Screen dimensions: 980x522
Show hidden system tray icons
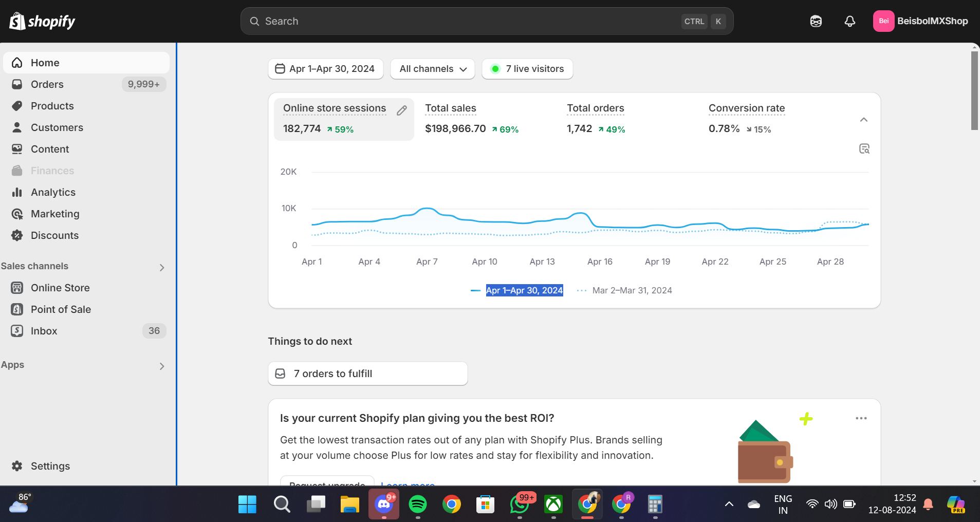[729, 504]
